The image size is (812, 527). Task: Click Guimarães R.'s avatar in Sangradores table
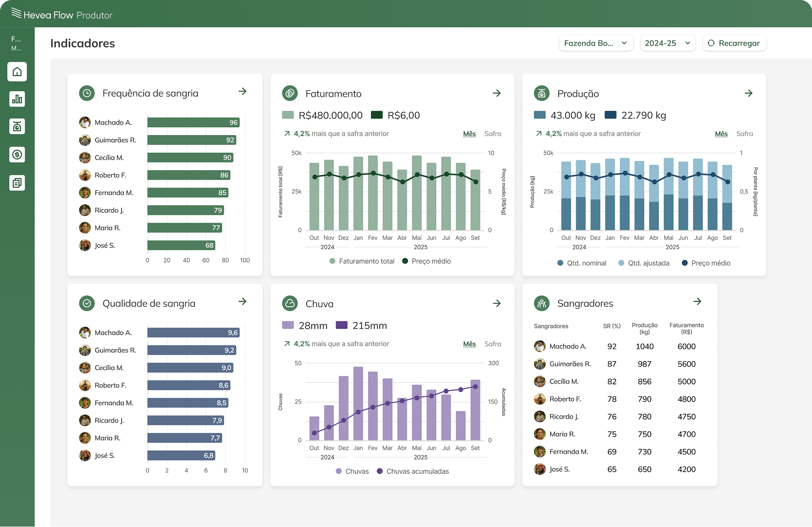tap(540, 363)
